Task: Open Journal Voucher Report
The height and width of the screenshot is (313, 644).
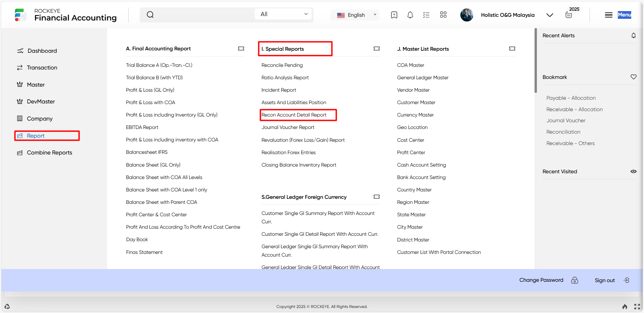Action: 288,127
